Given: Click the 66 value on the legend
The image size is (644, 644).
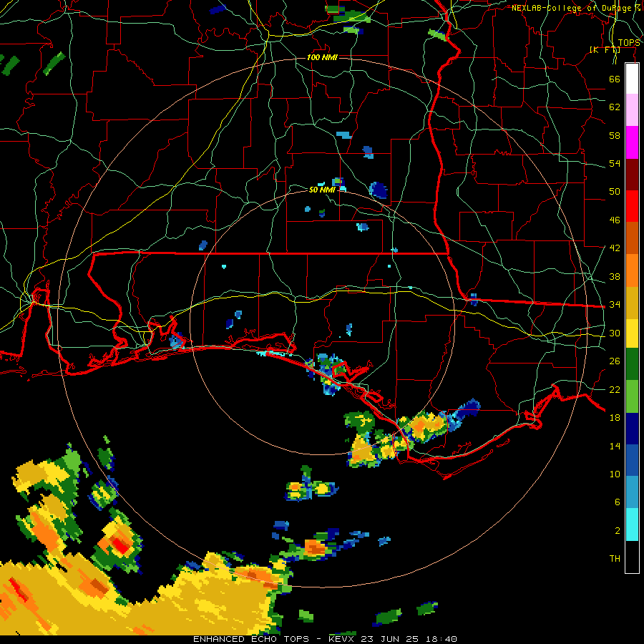Looking at the screenshot, I should point(615,79).
